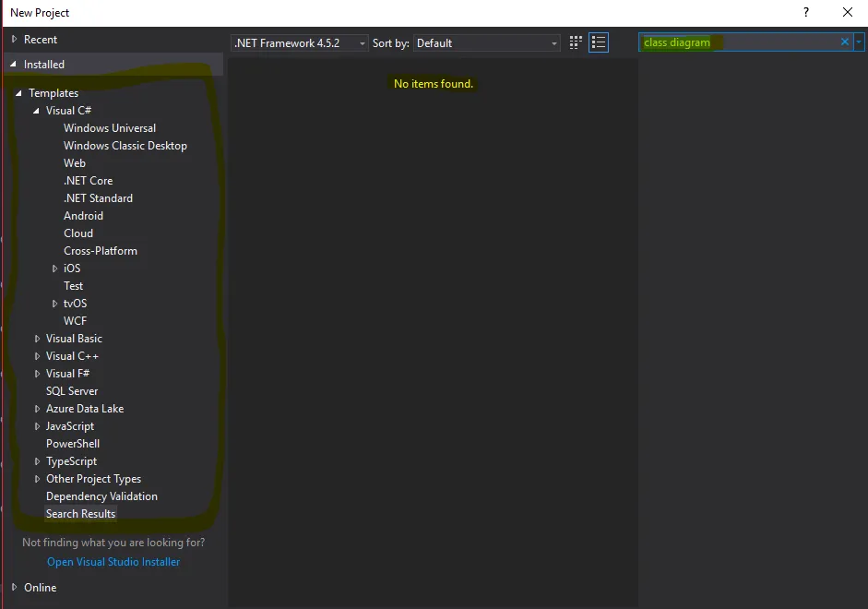Select the Android category

(83, 216)
